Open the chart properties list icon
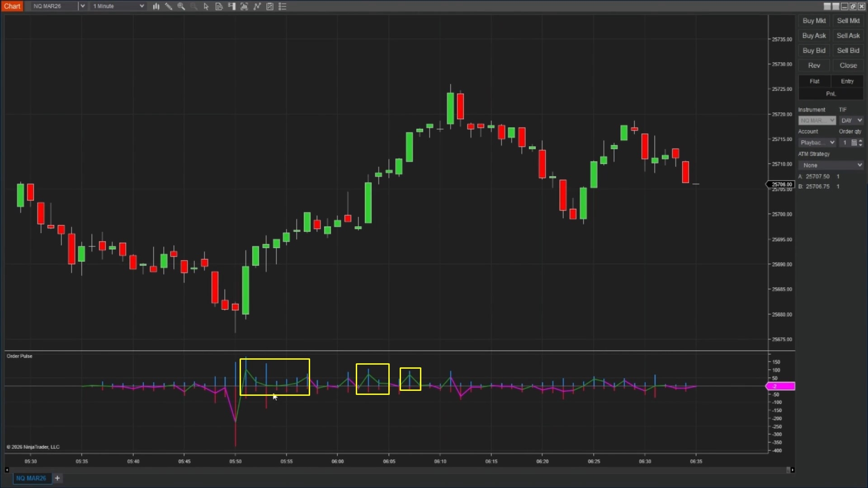 [x=283, y=6]
